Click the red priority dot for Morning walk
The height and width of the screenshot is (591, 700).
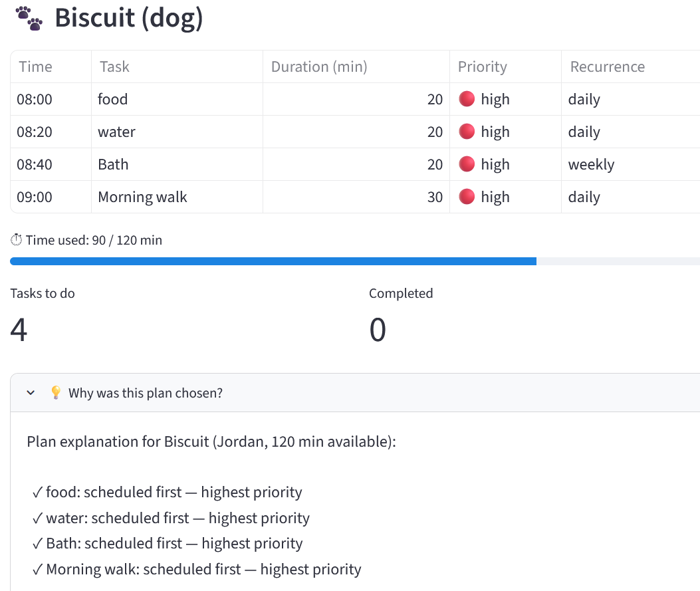pos(467,196)
